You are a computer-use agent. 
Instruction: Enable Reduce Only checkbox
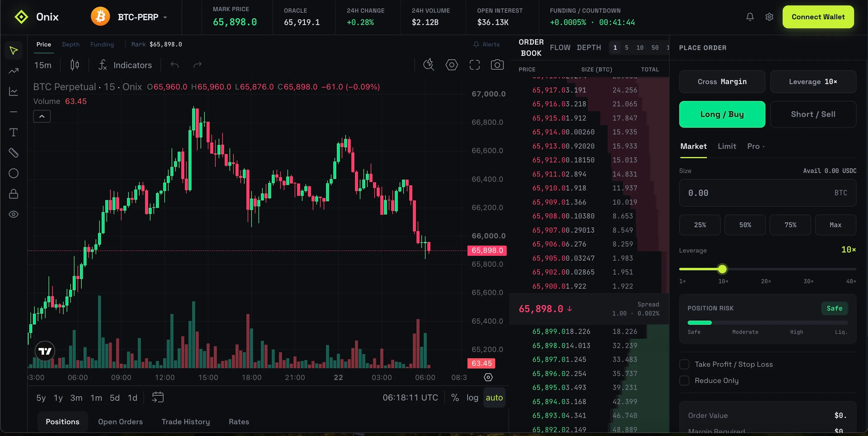(684, 381)
